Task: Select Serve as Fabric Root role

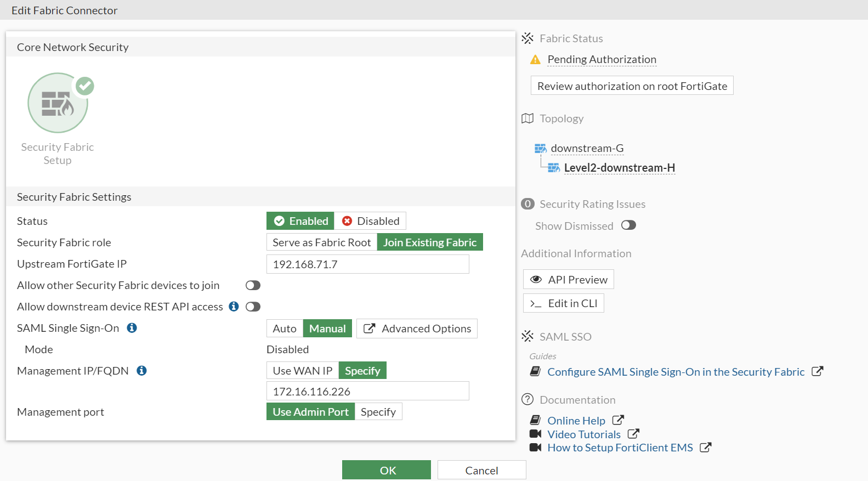Action: click(321, 242)
